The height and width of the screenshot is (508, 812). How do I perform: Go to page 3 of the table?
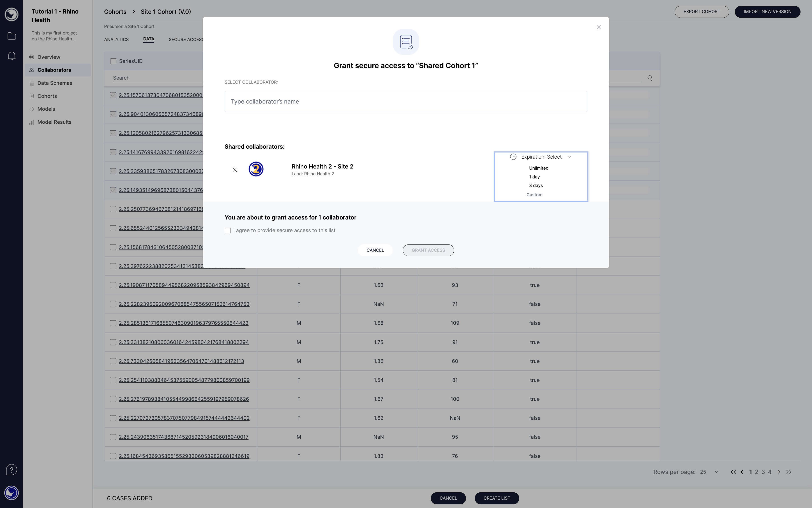(x=763, y=472)
